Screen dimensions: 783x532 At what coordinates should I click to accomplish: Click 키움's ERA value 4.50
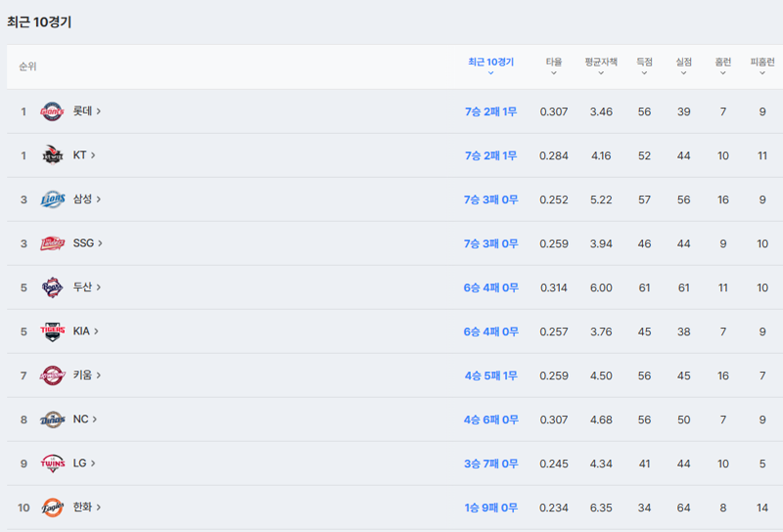(x=601, y=376)
